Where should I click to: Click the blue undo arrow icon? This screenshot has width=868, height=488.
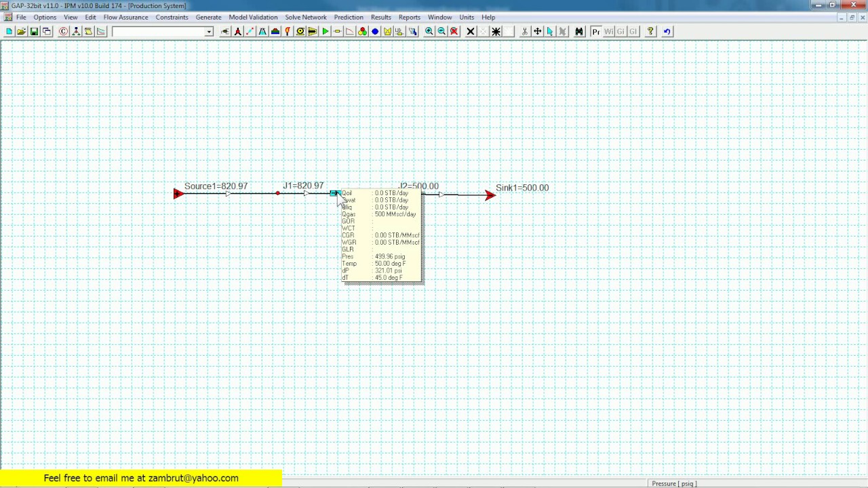pos(667,31)
